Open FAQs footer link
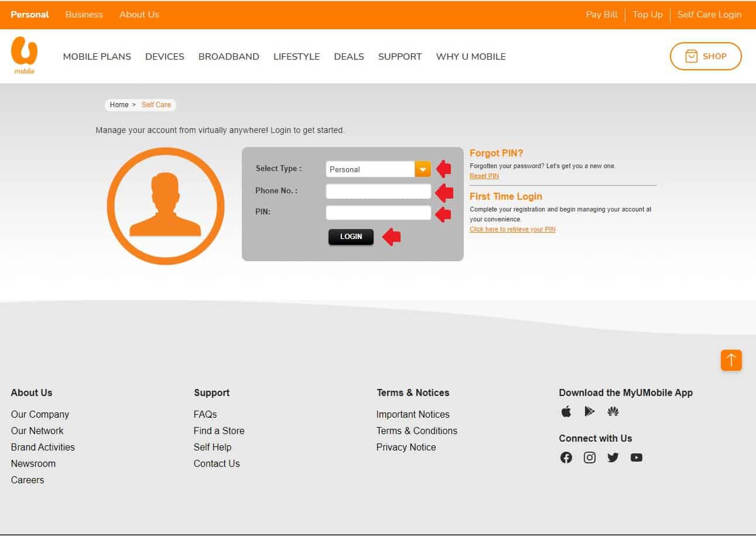The height and width of the screenshot is (536, 756). click(x=206, y=414)
